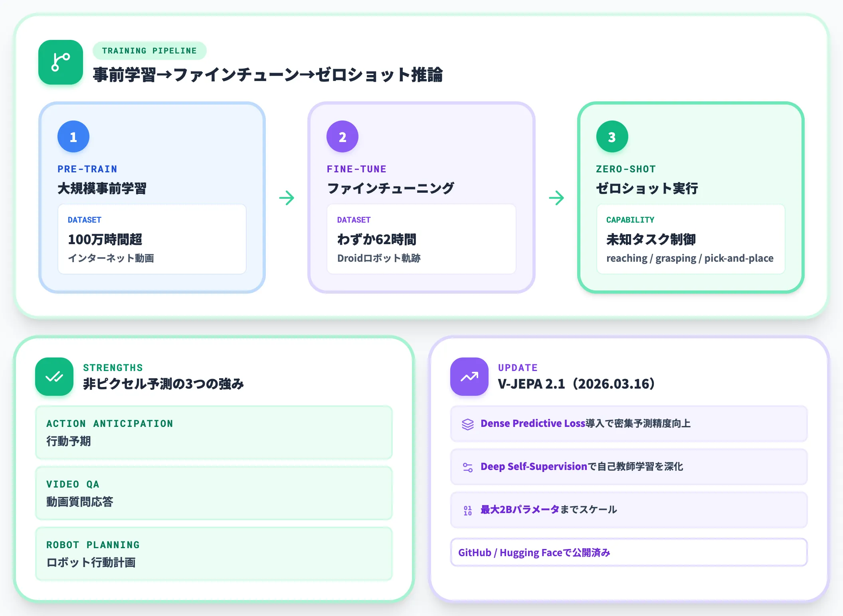Click the 100万時間超 dataset box
The width and height of the screenshot is (843, 616).
coord(152,239)
